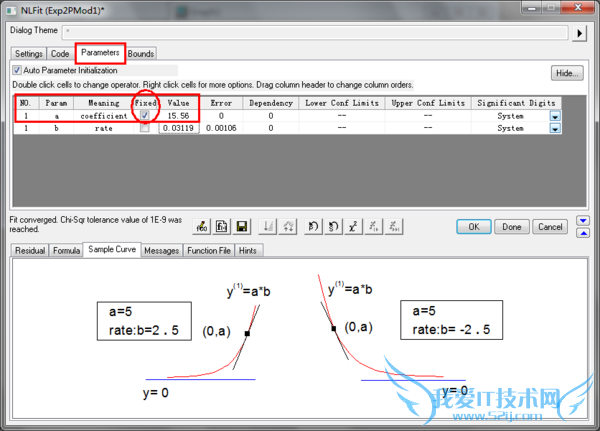Click the Meaning column header
The width and height of the screenshot is (600, 431).
coord(104,103)
